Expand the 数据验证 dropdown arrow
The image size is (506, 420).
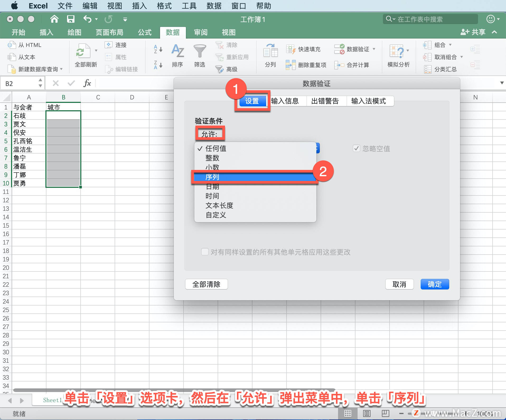[x=374, y=49]
